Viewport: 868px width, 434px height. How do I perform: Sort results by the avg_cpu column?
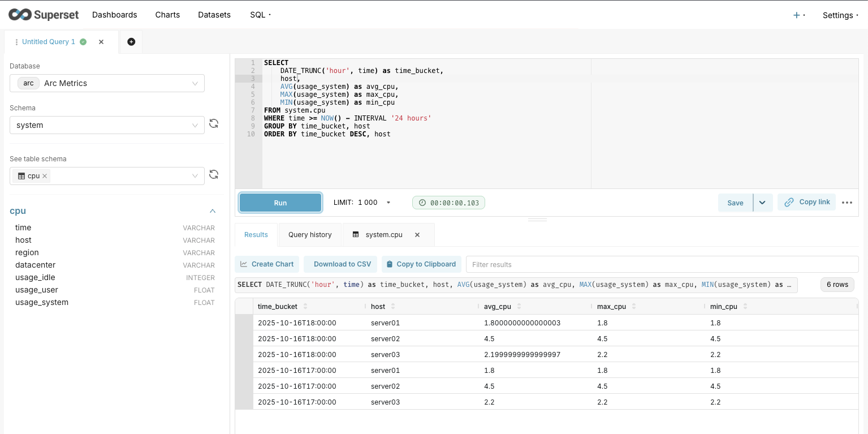point(518,307)
